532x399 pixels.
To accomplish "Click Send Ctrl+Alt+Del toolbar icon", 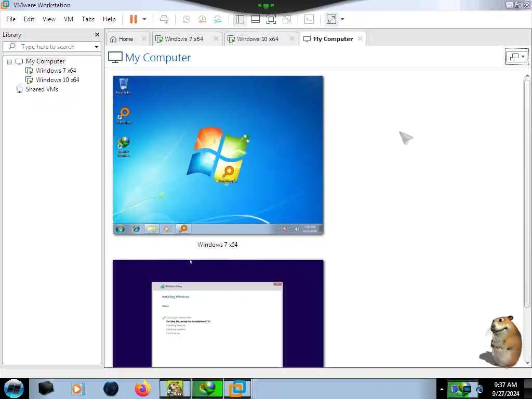I will pos(164,19).
